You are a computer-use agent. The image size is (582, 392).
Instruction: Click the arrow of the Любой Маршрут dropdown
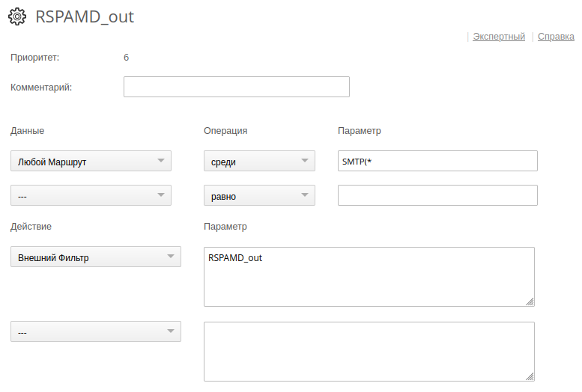point(161,161)
